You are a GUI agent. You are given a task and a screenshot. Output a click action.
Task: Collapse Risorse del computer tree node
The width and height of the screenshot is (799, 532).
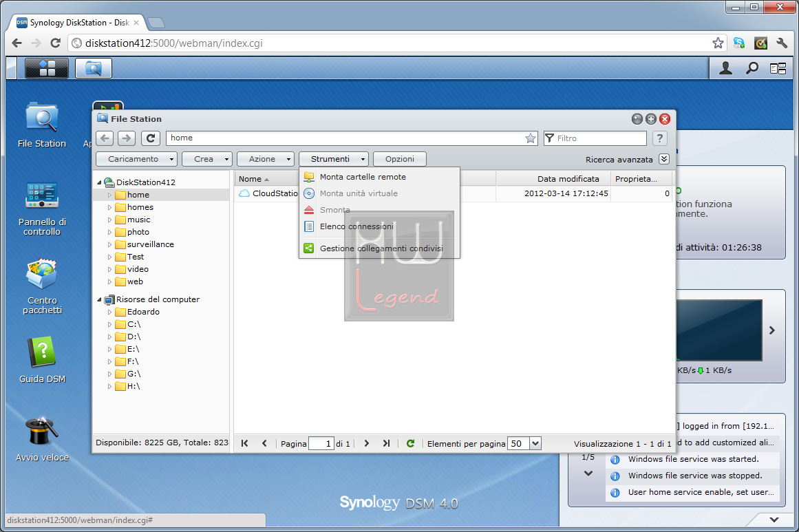tap(99, 299)
